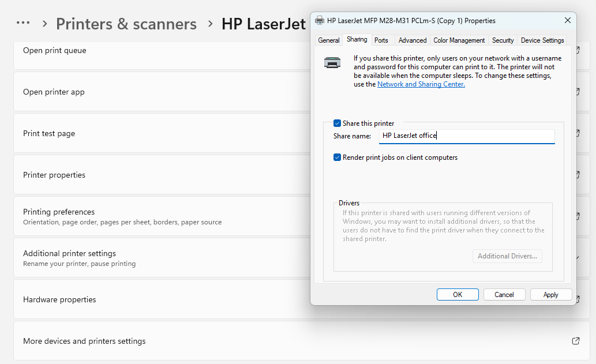The width and height of the screenshot is (596, 364).
Task: Switch to Color Management tab
Action: (x=459, y=40)
